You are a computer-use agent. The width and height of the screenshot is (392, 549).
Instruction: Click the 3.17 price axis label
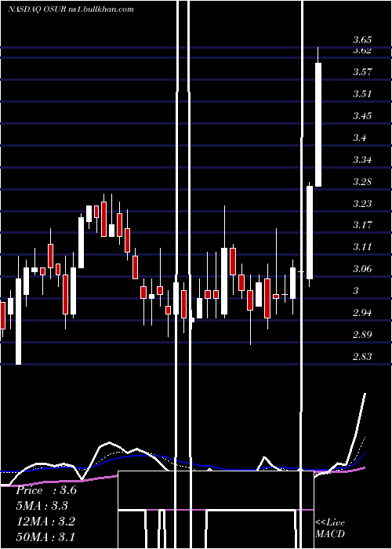pos(362,225)
